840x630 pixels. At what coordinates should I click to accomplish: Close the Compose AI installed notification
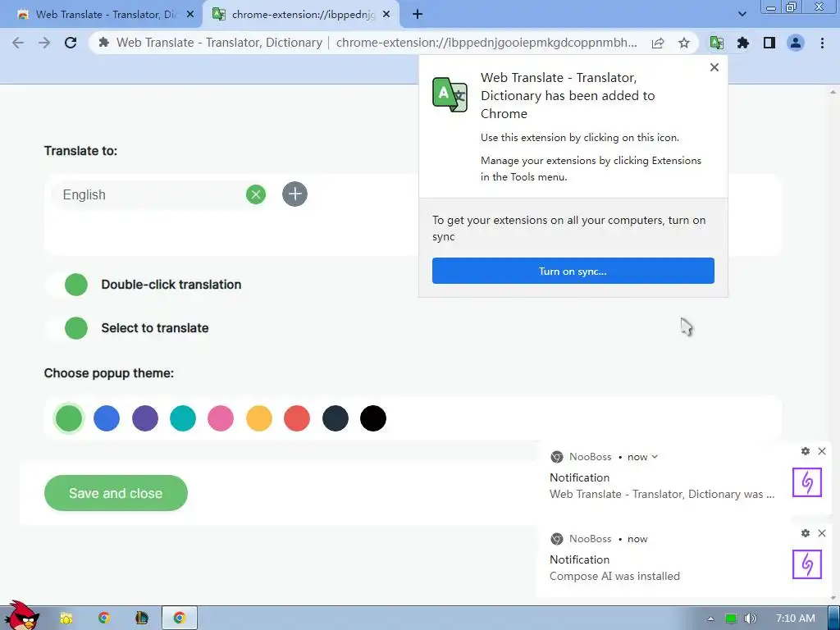point(822,533)
